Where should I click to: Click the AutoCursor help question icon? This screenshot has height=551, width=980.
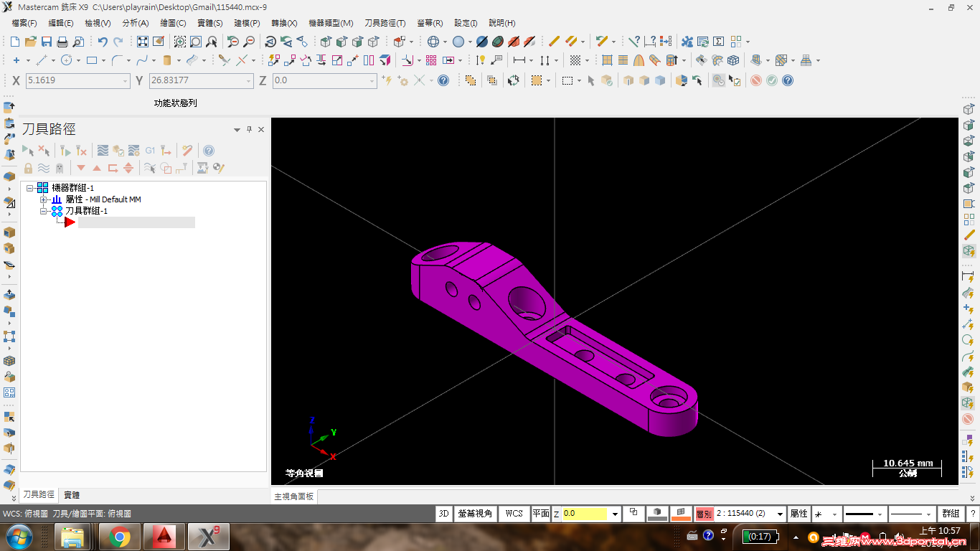pyautogui.click(x=443, y=80)
